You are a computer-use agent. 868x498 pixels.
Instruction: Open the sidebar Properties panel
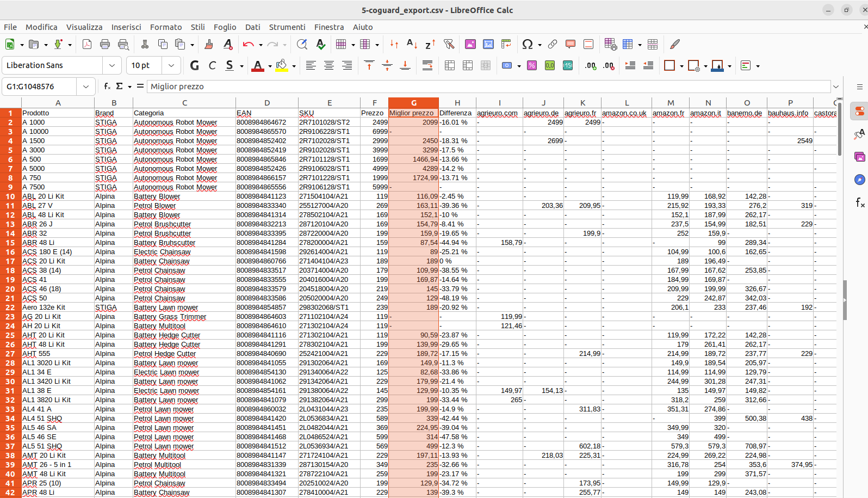[859, 112]
